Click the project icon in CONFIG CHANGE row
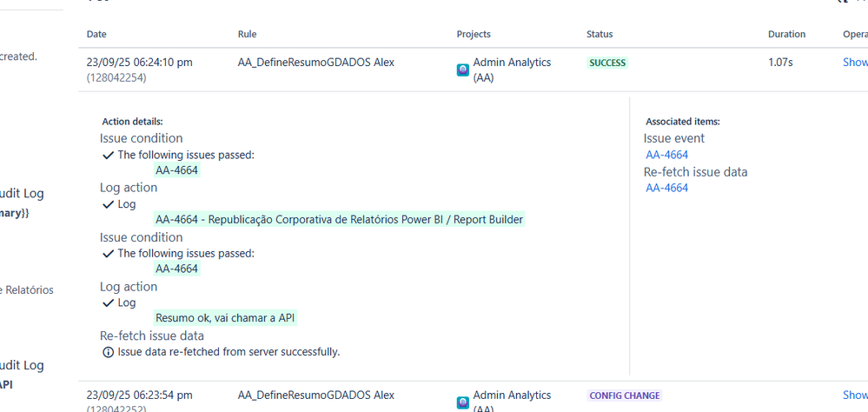868x412 pixels. click(x=463, y=402)
